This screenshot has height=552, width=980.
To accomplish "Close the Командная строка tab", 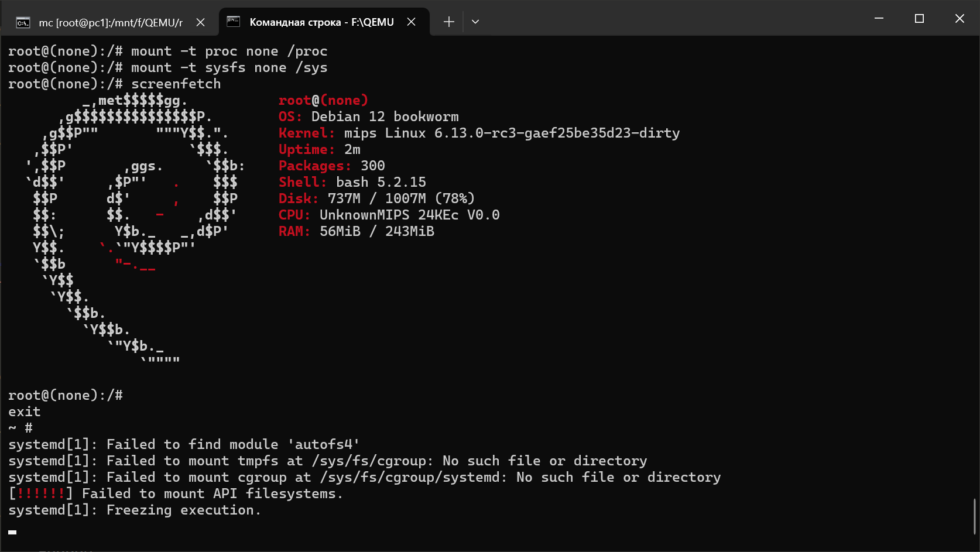I will 412,22.
